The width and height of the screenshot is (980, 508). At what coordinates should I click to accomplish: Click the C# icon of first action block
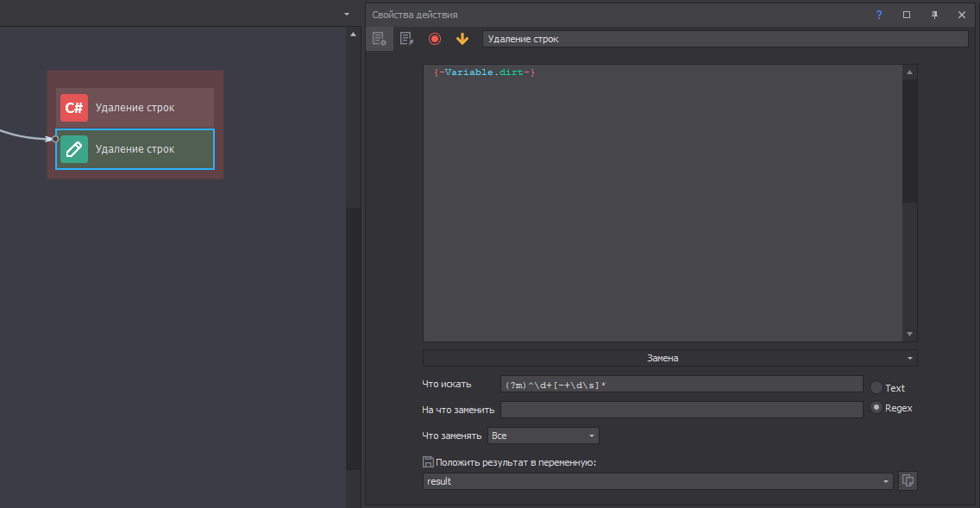74,108
